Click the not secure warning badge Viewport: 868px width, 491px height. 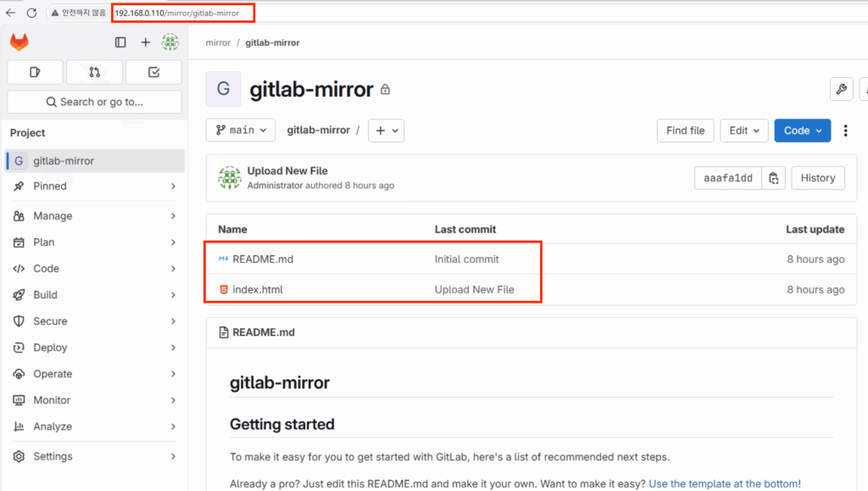(x=78, y=13)
